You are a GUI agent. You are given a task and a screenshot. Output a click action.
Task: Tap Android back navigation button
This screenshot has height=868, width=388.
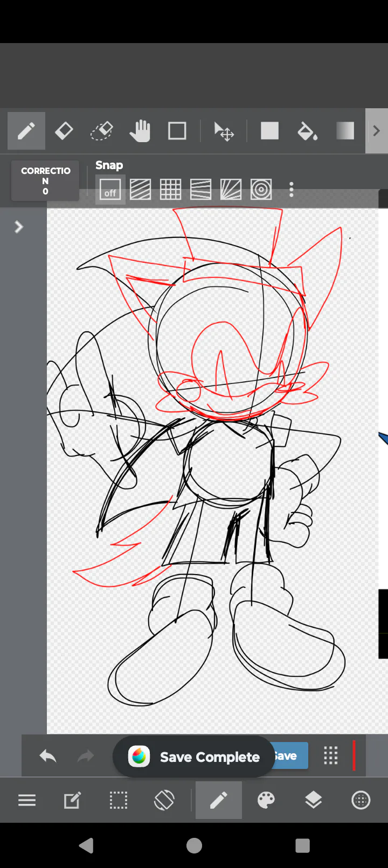86,846
